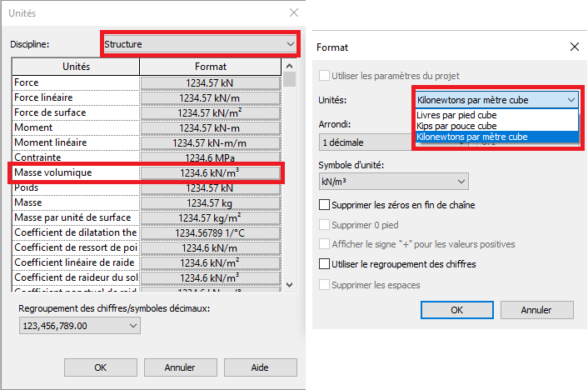Select Livres par pied cube option

pos(456,115)
